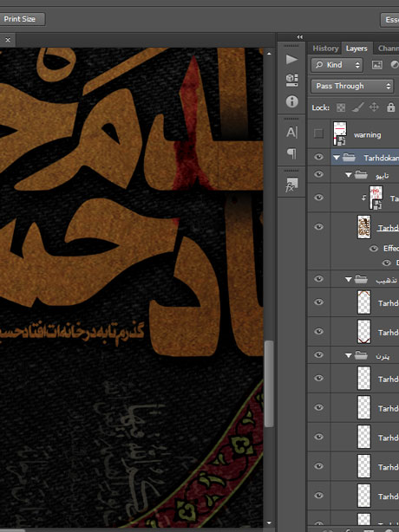Image resolution: width=399 pixels, height=532 pixels.
Task: Select the Layers tab
Action: [356, 49]
